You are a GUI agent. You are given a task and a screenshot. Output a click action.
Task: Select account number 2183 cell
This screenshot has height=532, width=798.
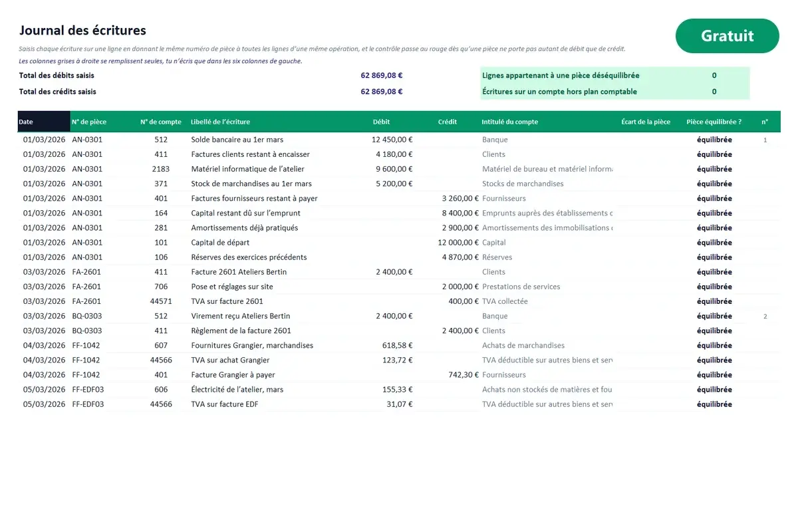pos(161,169)
